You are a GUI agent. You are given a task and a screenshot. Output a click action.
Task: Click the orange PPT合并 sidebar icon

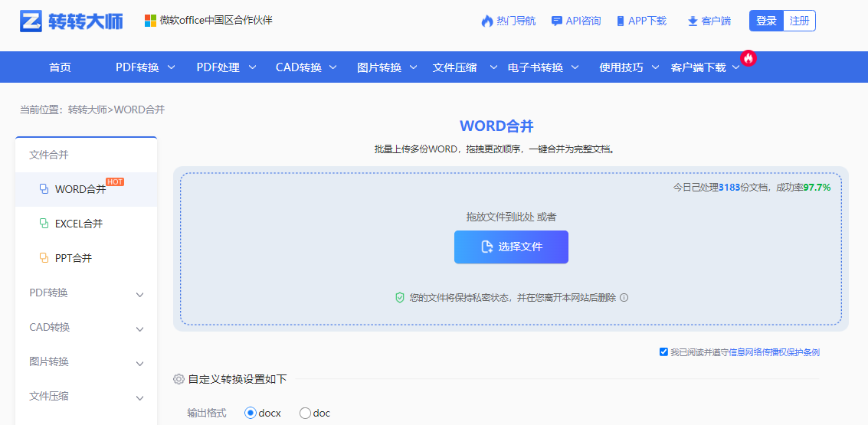point(44,258)
